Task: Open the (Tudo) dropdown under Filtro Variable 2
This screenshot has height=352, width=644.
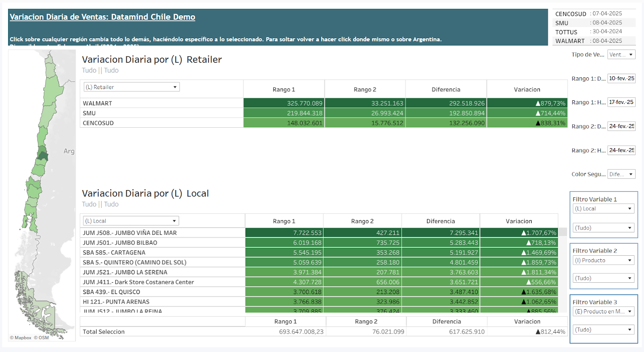Action: click(x=603, y=278)
